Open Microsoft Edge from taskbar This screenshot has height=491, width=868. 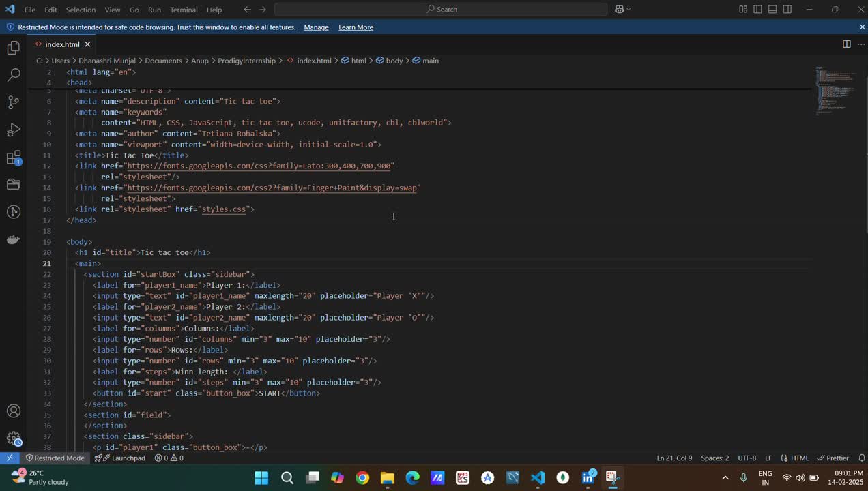click(412, 477)
